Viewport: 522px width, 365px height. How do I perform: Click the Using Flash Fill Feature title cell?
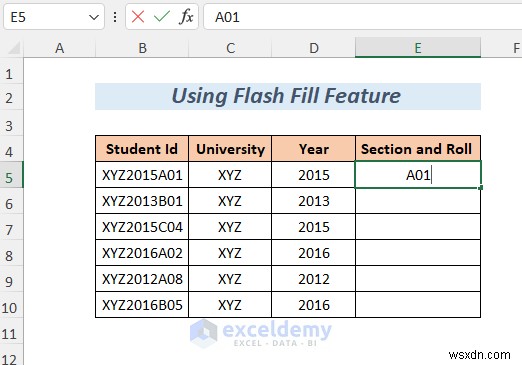click(x=288, y=96)
